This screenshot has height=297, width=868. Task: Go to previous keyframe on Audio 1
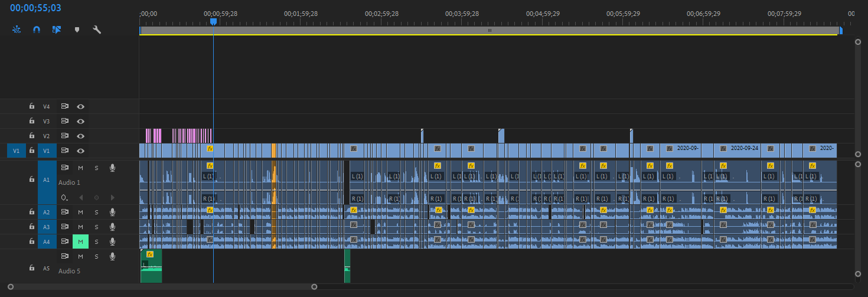(81, 197)
